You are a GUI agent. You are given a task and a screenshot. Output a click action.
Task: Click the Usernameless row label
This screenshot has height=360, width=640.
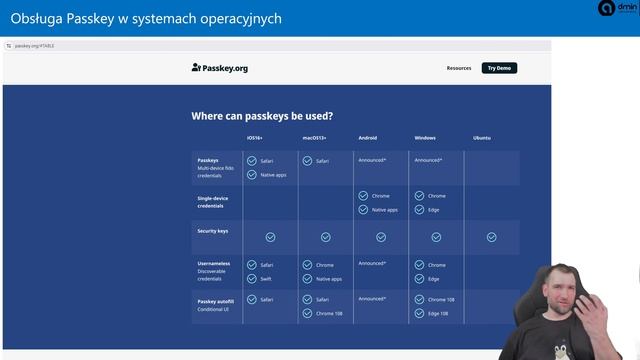(213, 264)
